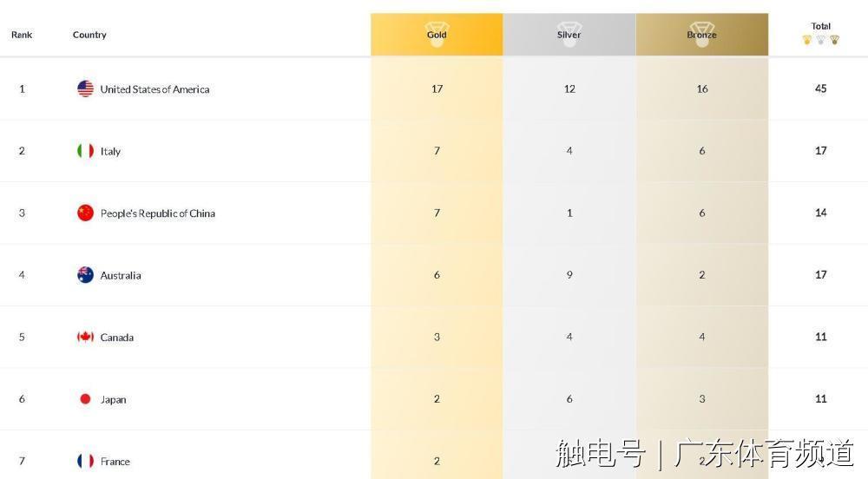Click Japan's silver medal count cell
This screenshot has width=868, height=479.
point(569,399)
